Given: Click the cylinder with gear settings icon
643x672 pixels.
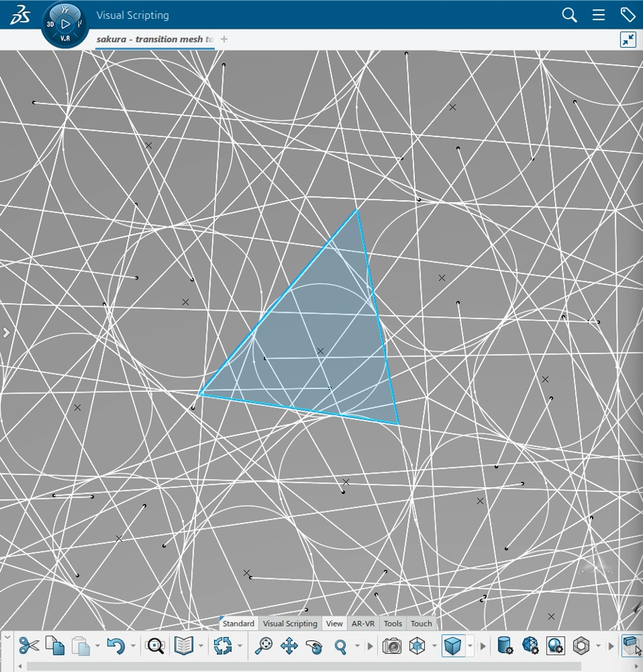Looking at the screenshot, I should (505, 645).
